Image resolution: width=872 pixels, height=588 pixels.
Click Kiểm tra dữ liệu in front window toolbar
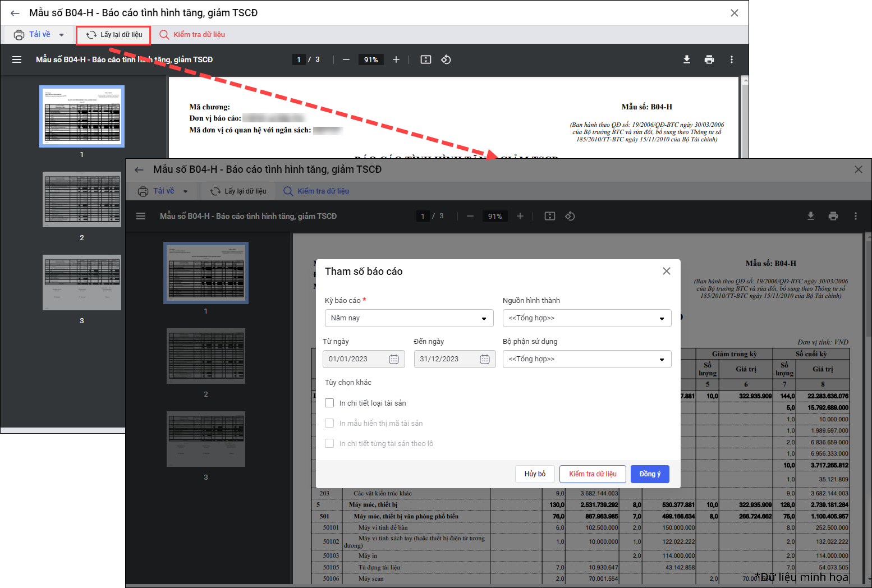[316, 191]
